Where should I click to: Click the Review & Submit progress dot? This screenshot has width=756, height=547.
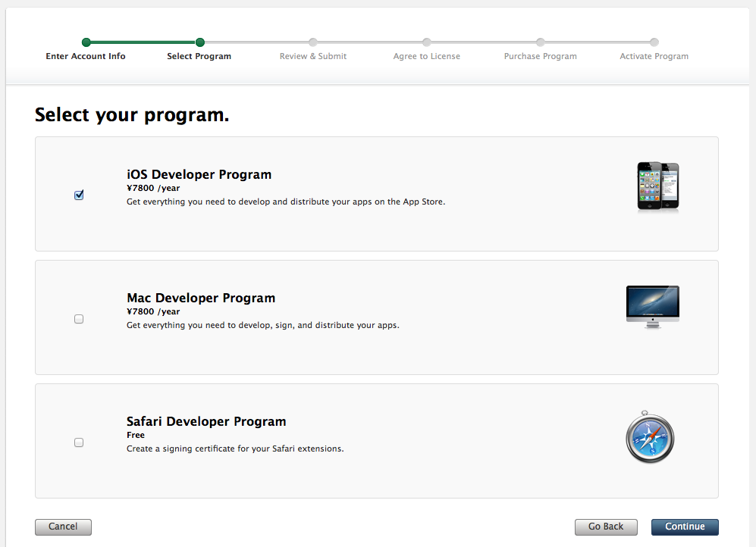click(x=313, y=42)
